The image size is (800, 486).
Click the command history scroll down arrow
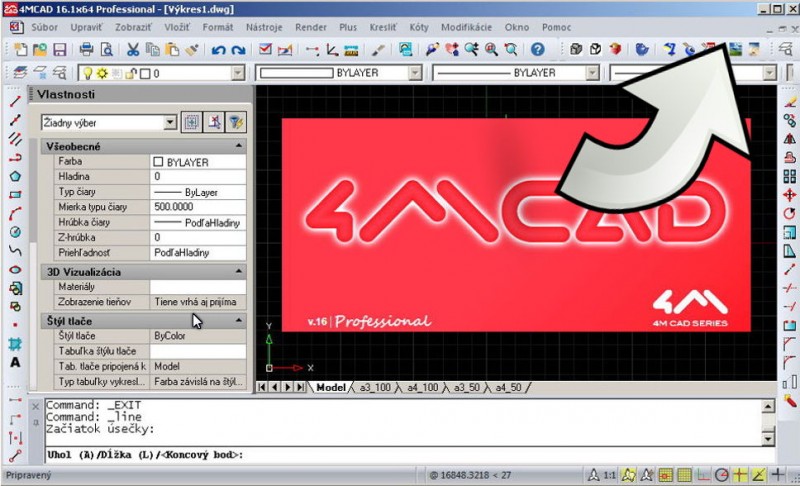coord(768,439)
